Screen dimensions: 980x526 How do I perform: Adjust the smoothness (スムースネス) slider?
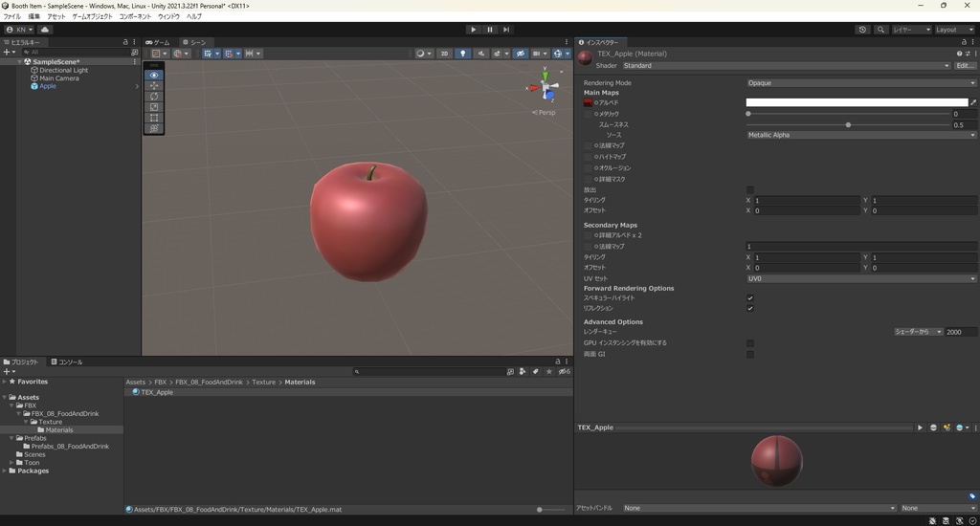848,125
